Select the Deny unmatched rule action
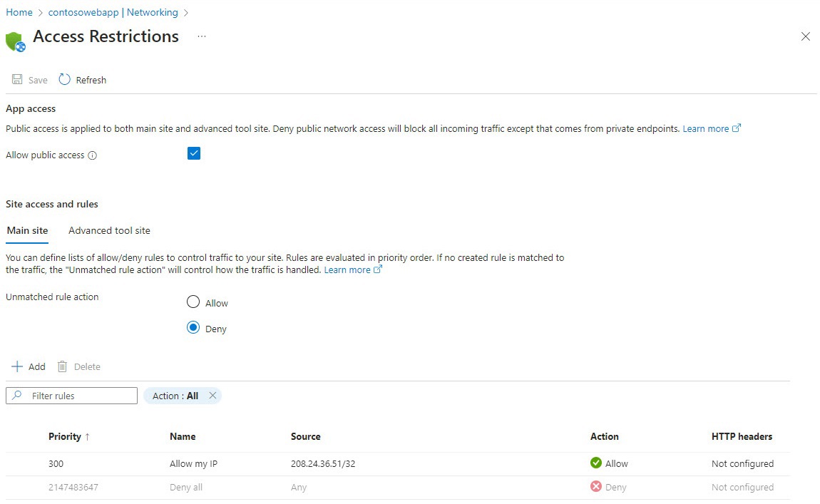Image resolution: width=820 pixels, height=504 pixels. point(193,328)
